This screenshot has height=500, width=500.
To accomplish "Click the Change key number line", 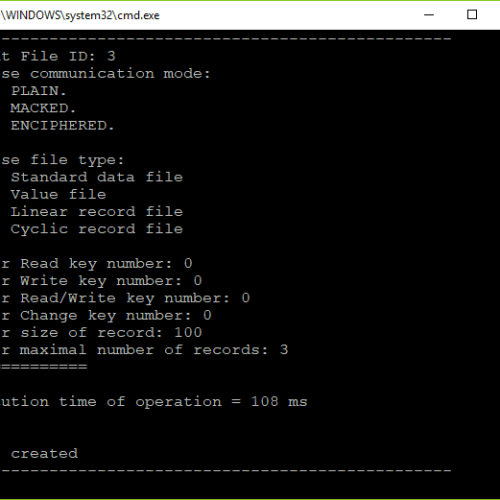I will (x=106, y=316).
